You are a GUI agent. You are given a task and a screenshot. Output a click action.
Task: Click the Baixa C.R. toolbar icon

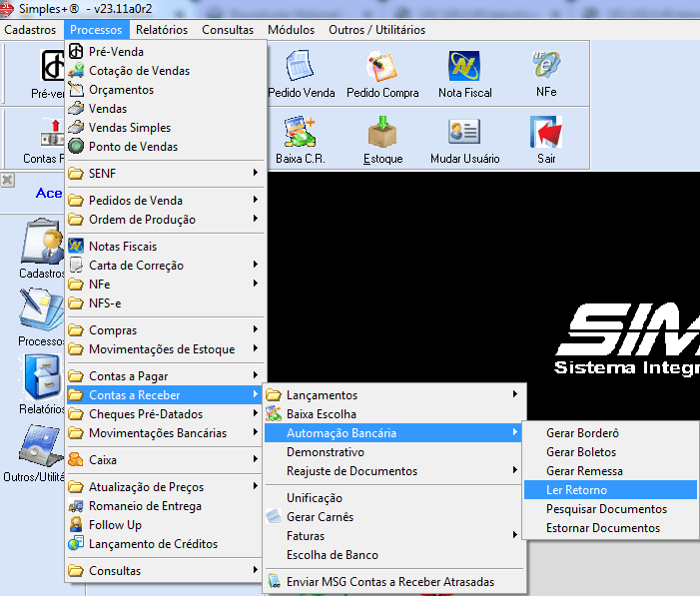click(300, 132)
